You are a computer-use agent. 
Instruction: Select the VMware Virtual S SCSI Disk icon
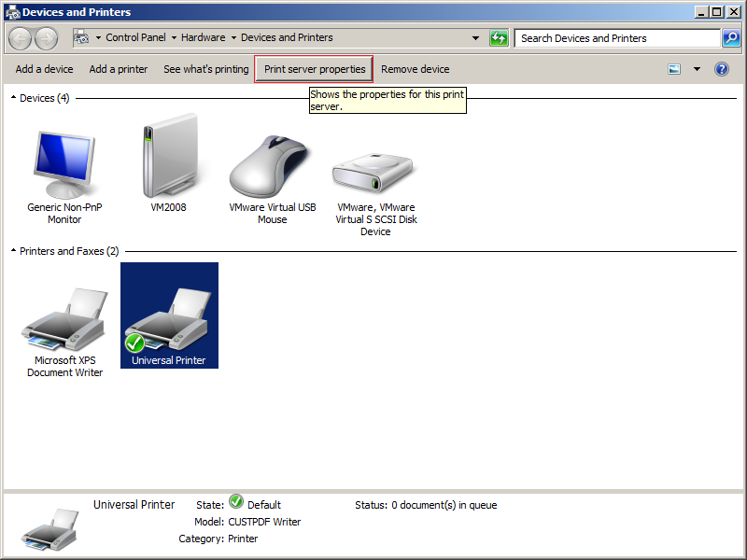coord(375,170)
